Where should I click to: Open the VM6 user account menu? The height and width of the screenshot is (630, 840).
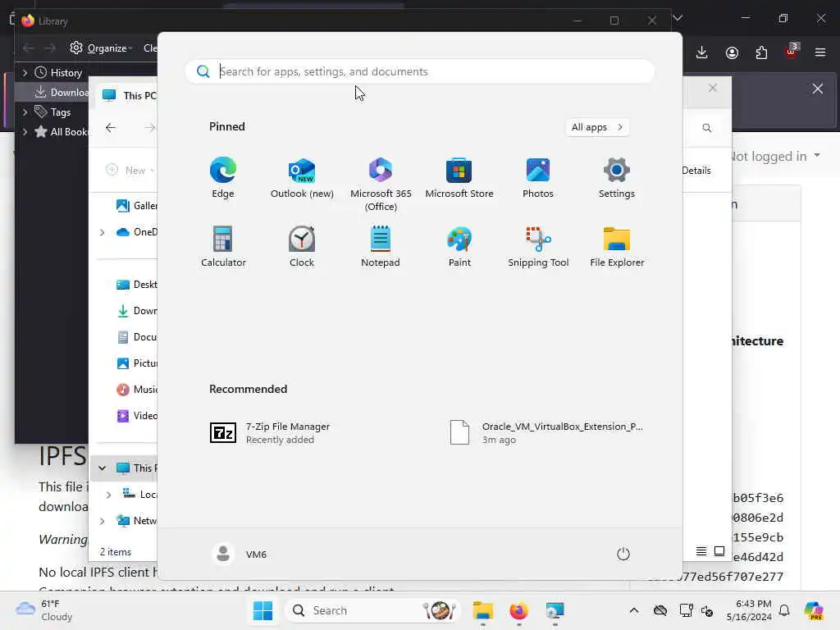tap(240, 554)
